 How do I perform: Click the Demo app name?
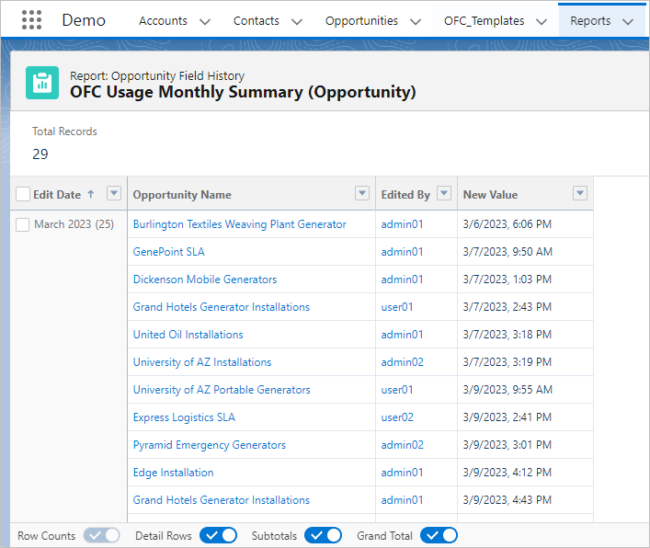[x=84, y=20]
